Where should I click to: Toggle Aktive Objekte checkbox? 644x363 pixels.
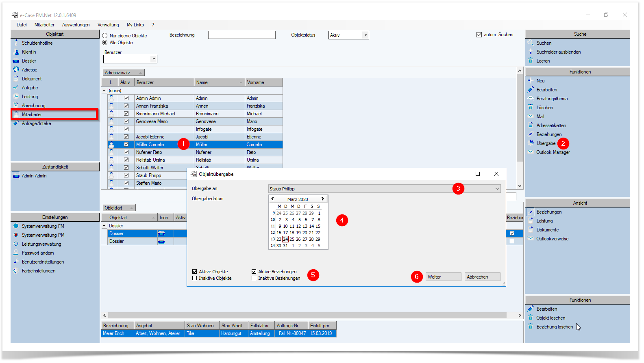(x=194, y=272)
